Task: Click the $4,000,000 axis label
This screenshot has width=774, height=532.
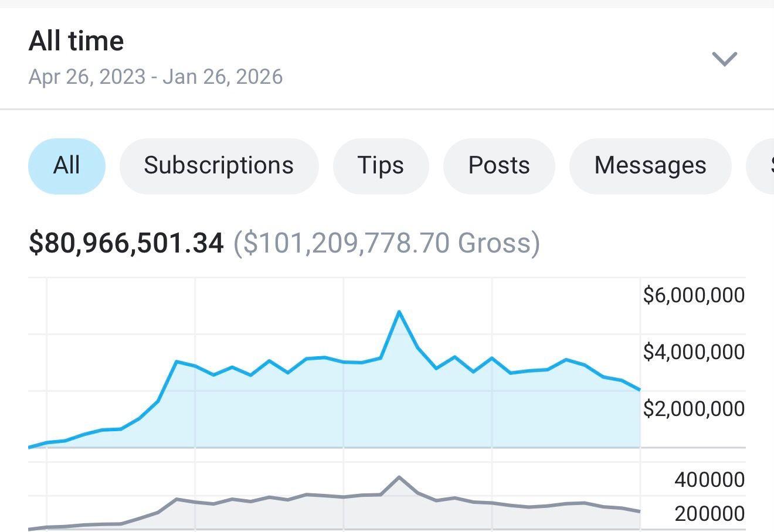Action: click(x=694, y=352)
